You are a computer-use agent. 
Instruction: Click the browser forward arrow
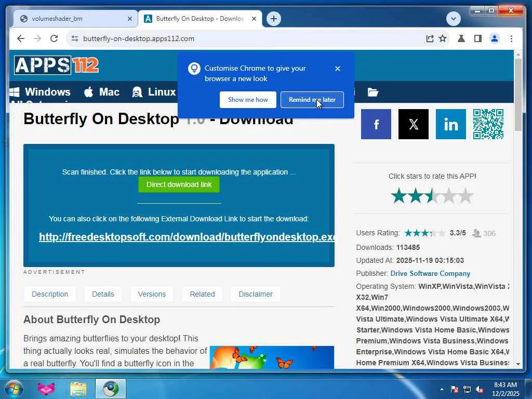(37, 38)
